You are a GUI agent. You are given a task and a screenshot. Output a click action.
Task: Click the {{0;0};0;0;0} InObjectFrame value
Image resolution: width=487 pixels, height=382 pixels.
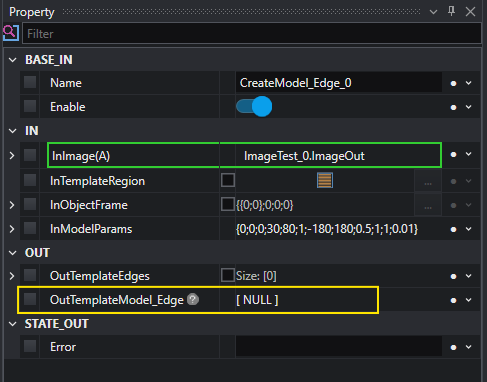coord(265,205)
